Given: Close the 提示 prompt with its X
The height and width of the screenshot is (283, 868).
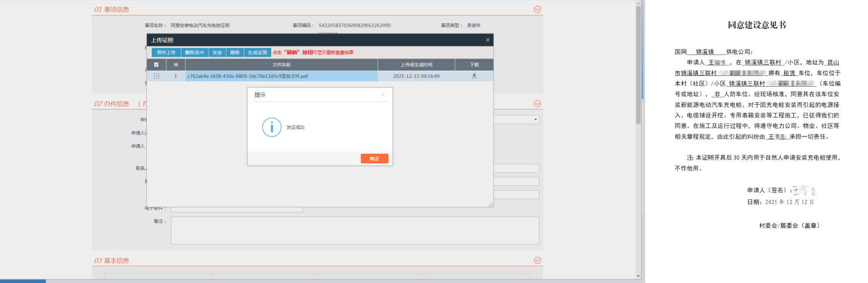Looking at the screenshot, I should 383,95.
